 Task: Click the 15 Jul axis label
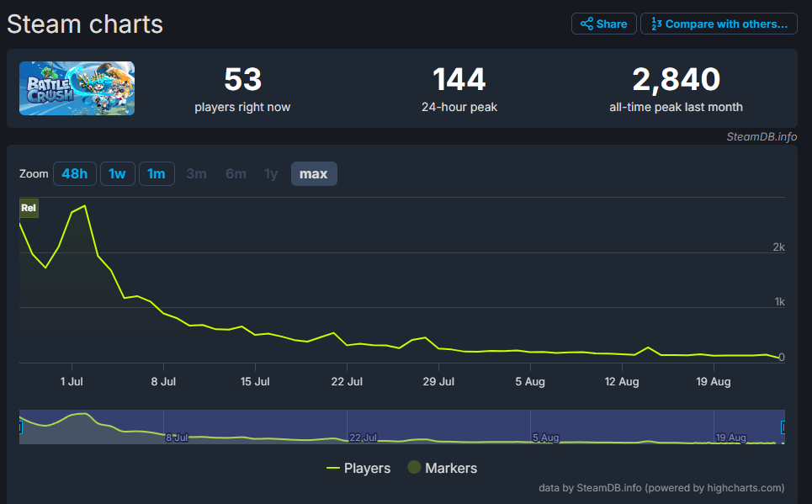tap(255, 382)
